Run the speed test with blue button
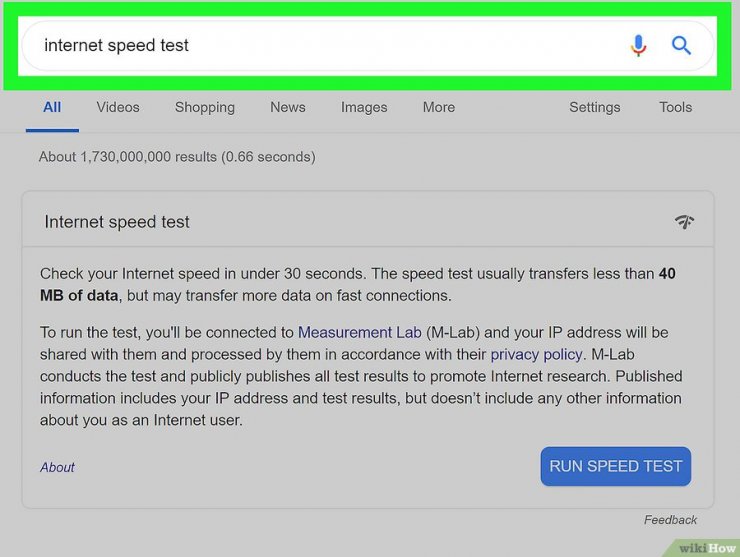The width and height of the screenshot is (740, 557). click(x=616, y=466)
